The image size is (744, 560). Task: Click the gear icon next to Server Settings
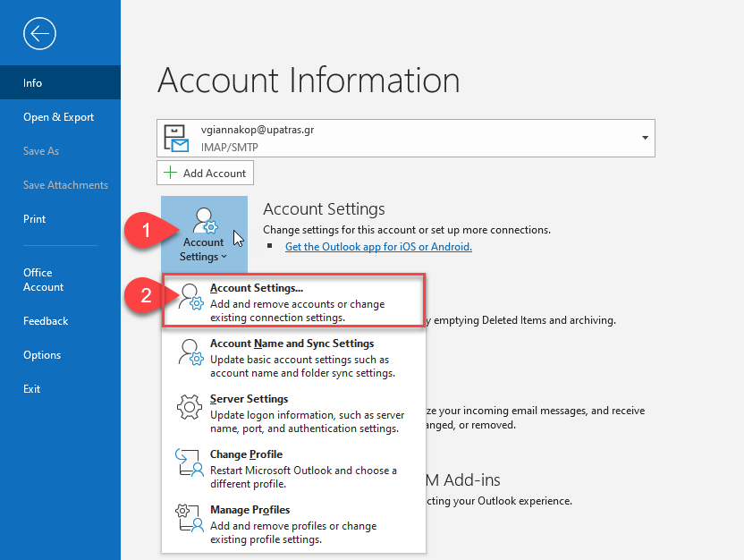tap(190, 407)
